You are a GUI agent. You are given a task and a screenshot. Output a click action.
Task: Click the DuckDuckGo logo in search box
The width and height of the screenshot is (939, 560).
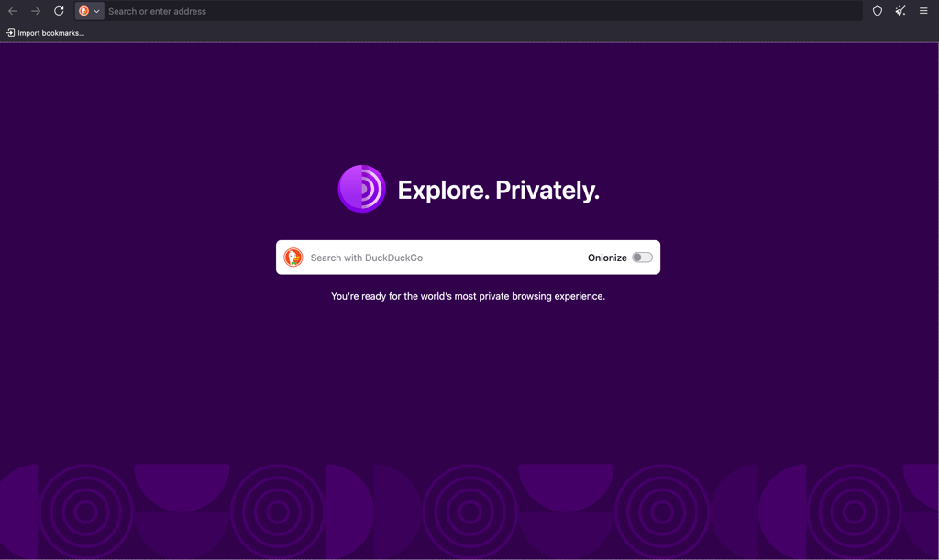(x=293, y=258)
